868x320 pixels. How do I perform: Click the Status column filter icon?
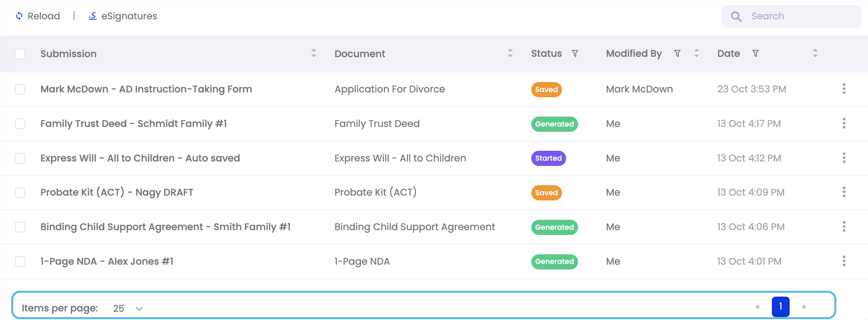[x=575, y=53]
